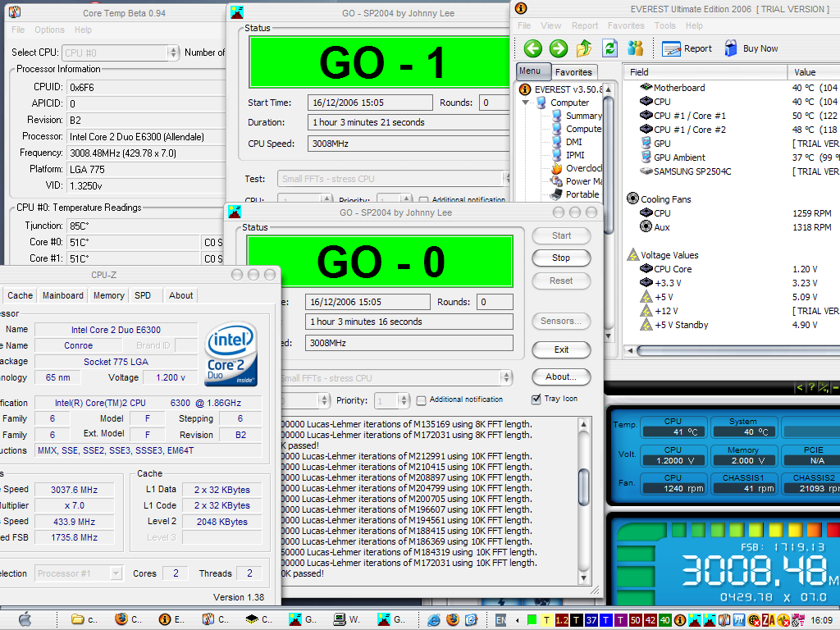
Task: Switch to Mainboard tab in CPU-Z
Action: pos(63,295)
